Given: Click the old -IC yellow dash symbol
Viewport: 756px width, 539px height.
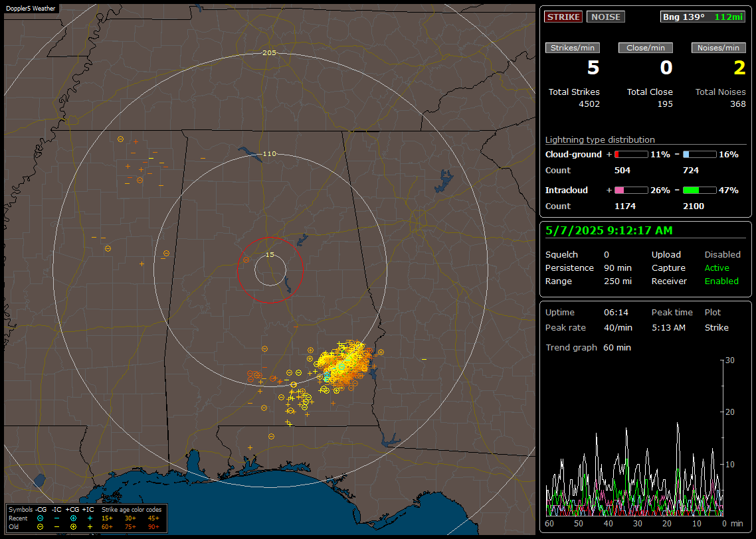Looking at the screenshot, I should tap(57, 527).
